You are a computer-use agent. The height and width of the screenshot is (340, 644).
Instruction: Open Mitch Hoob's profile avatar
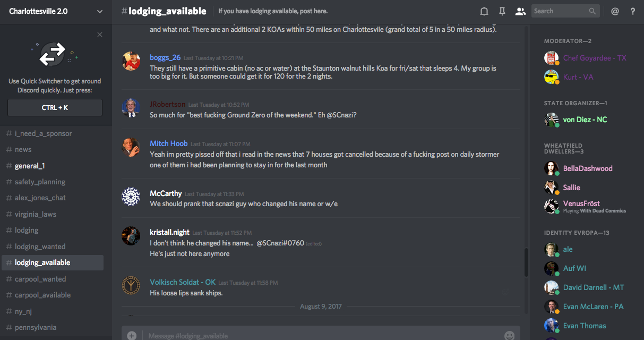(131, 147)
